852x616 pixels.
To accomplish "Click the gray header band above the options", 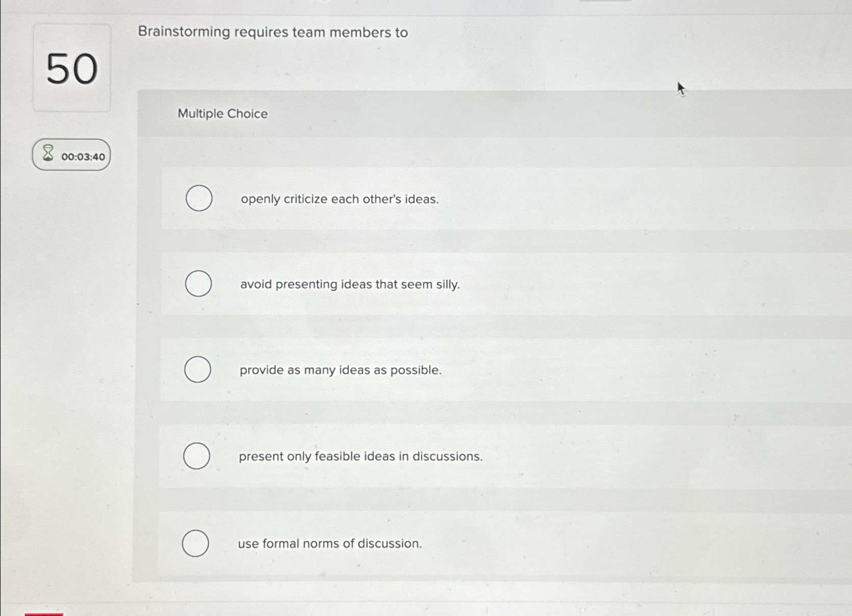I will click(x=459, y=113).
